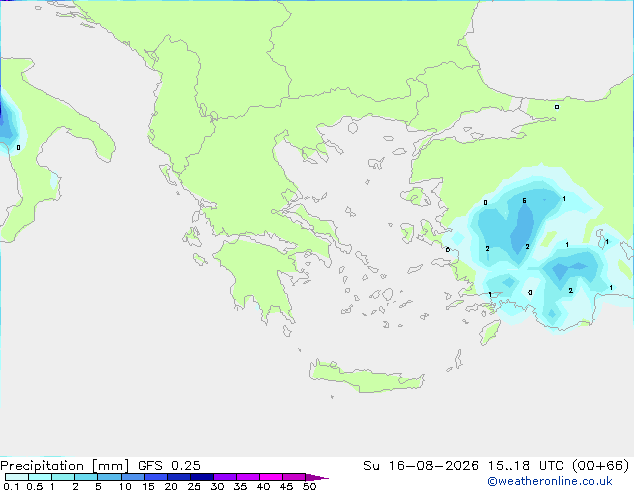Click the "50" legend scale label
Viewport: 634px width, 490px height.
click(309, 486)
